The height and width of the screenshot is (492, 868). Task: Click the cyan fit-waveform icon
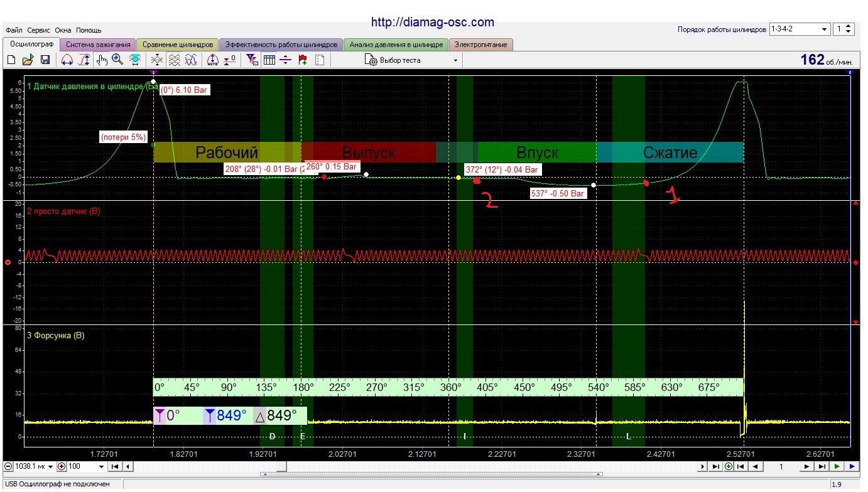(135, 60)
